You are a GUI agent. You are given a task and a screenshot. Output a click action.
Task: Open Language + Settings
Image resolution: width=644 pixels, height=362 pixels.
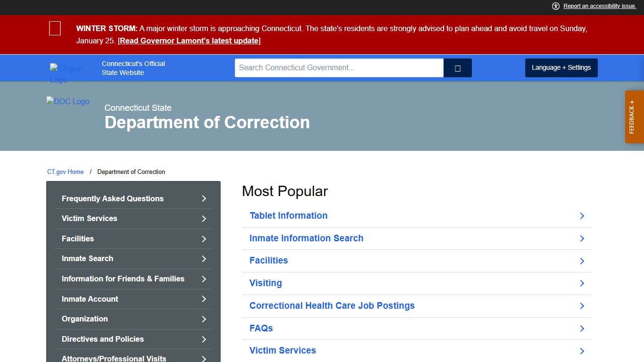coord(561,67)
